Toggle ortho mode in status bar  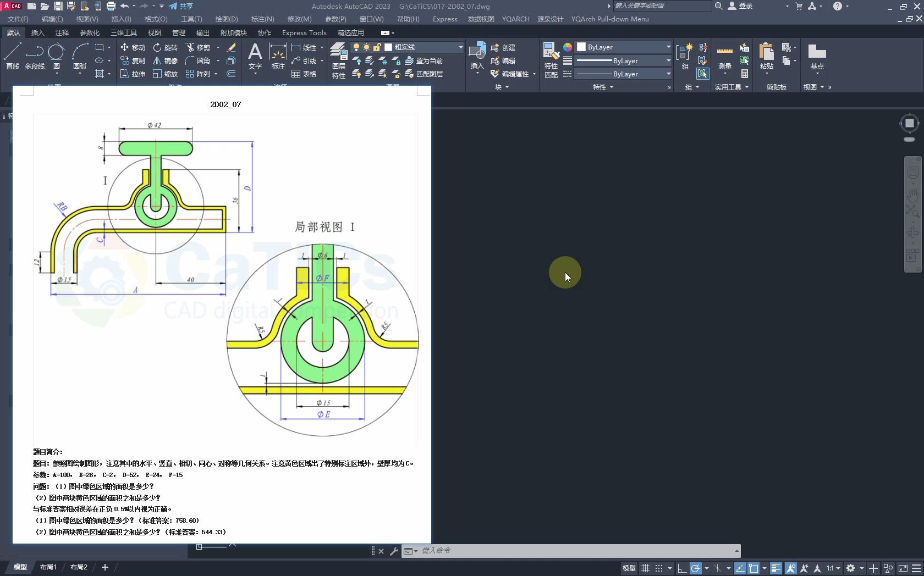pos(681,568)
